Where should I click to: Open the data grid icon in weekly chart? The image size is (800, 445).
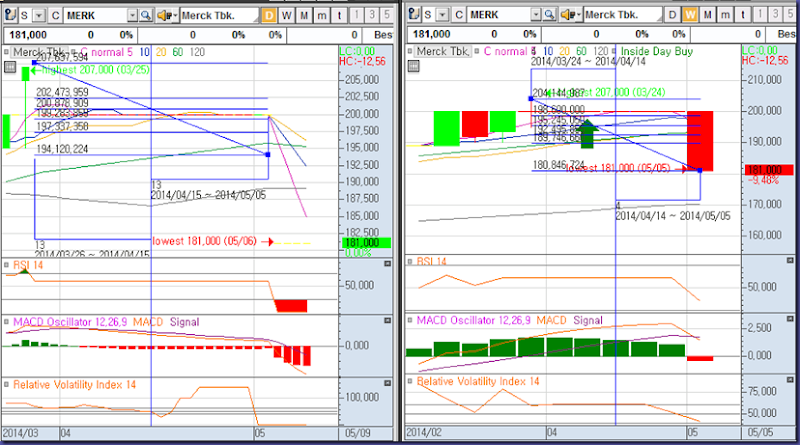[x=413, y=66]
